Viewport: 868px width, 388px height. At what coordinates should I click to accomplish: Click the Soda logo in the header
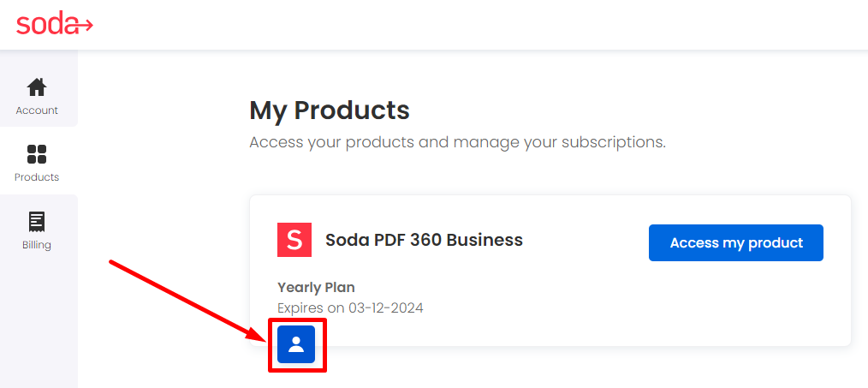point(54,24)
